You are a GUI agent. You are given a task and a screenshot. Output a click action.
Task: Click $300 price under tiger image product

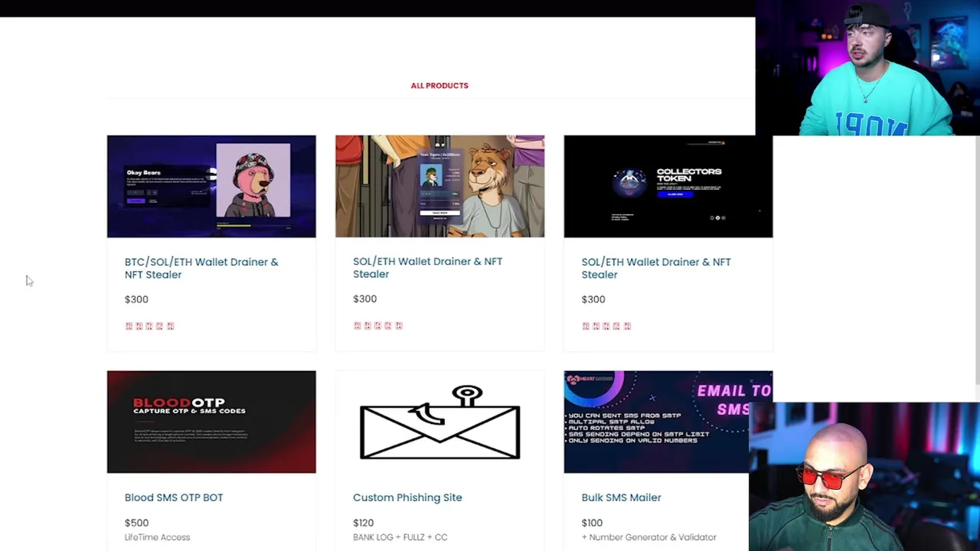(x=364, y=298)
